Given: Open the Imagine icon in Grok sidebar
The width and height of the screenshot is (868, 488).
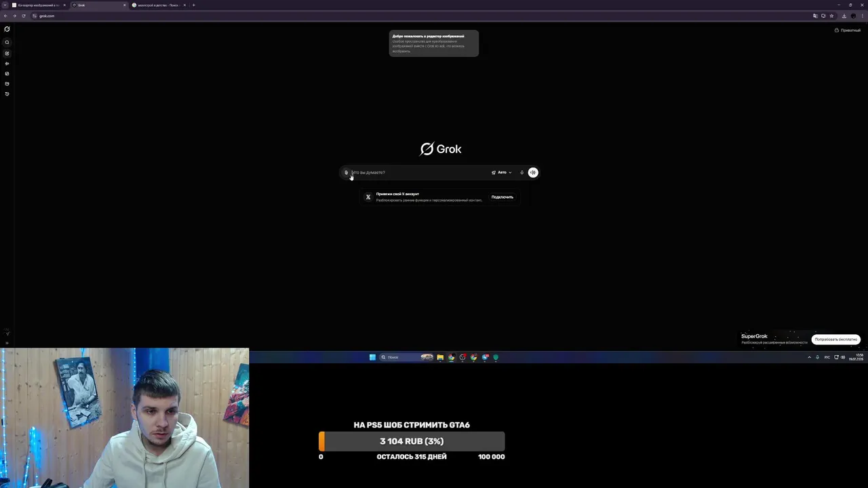Looking at the screenshot, I should [x=7, y=73].
